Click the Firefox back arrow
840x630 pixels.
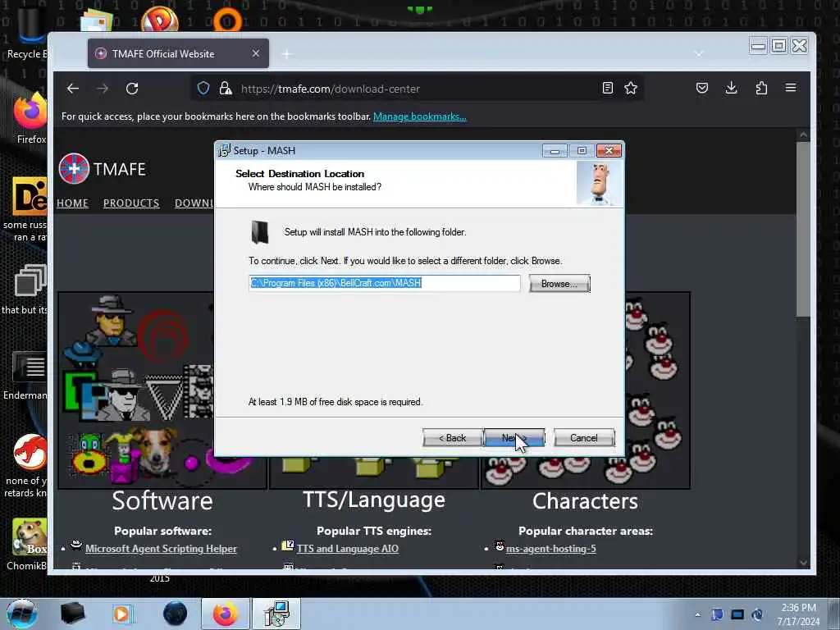point(73,89)
